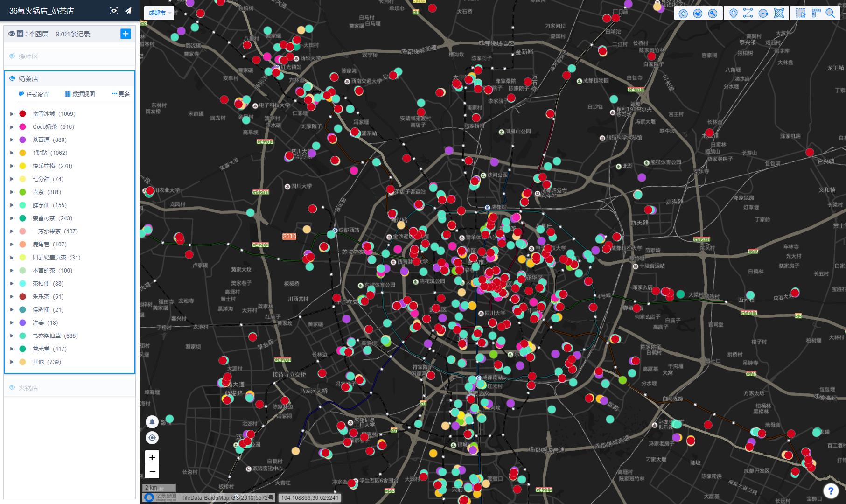
Task: Select the ruler measure tool
Action: point(816,13)
